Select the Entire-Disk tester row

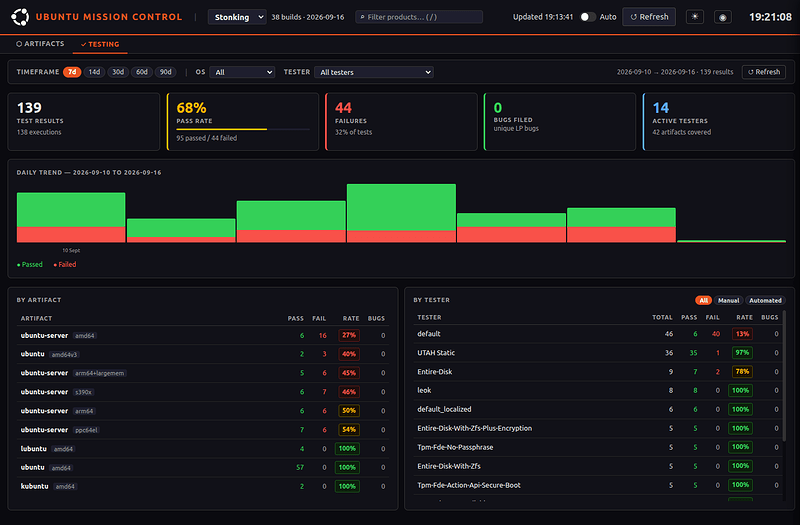click(x=597, y=371)
